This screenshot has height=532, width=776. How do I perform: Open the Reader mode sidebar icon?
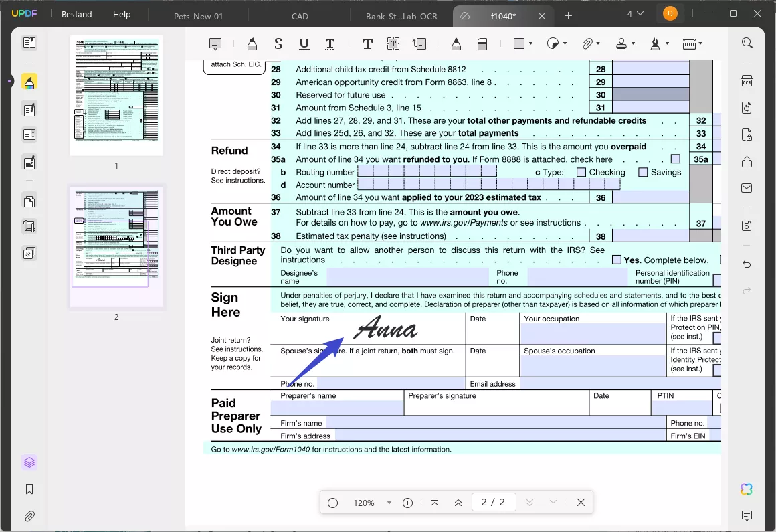pos(29,43)
